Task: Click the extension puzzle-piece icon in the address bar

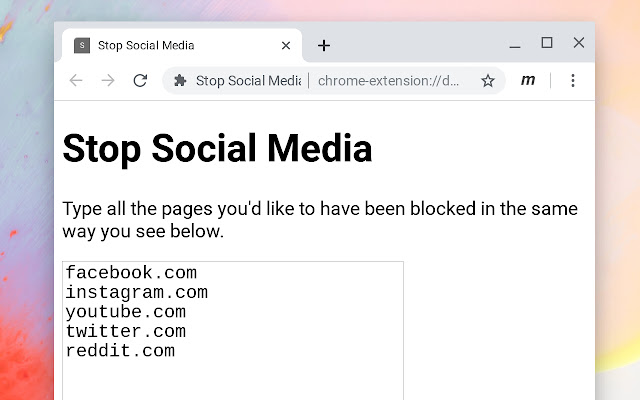Action: click(180, 80)
